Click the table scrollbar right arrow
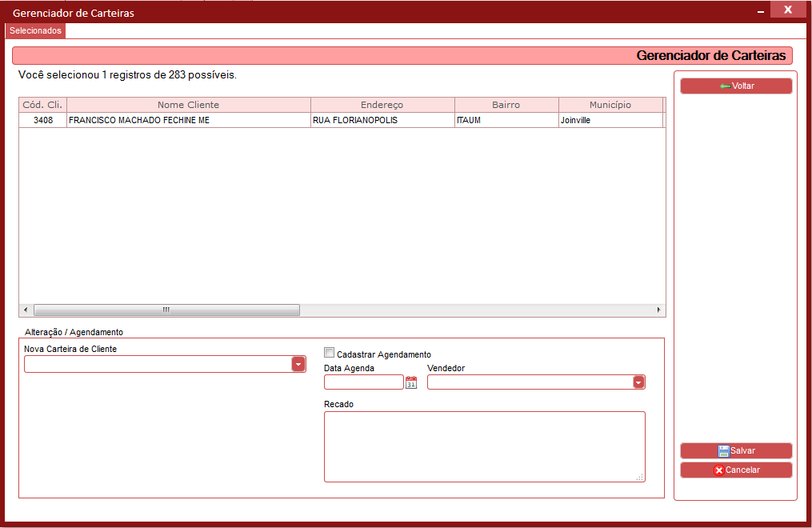The image size is (812, 528). (x=658, y=310)
